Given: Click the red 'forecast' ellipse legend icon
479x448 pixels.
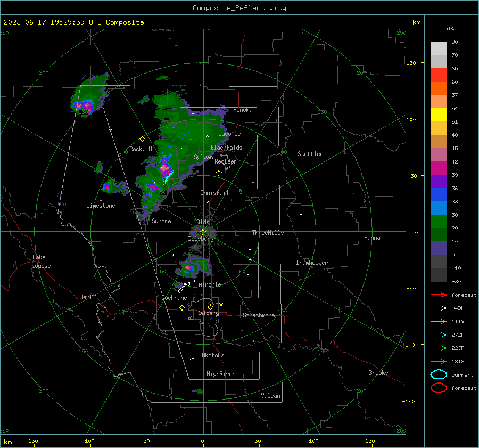Looking at the screenshot, I should click(439, 388).
